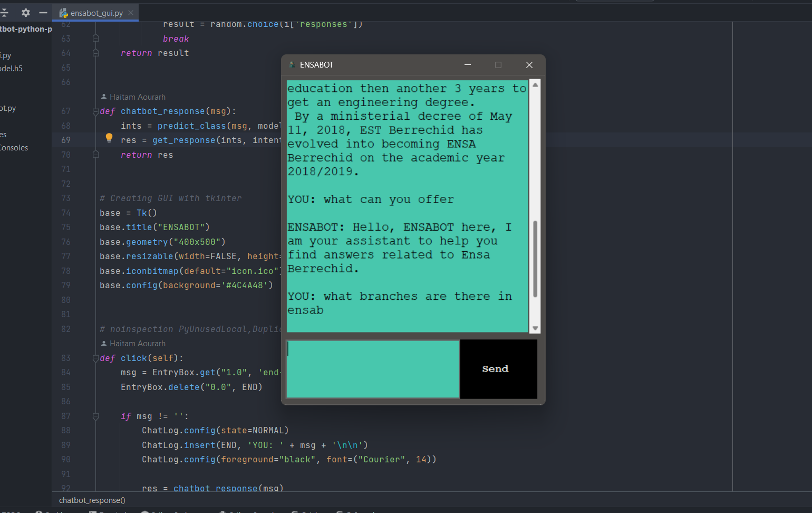Toggle fold marker at line 64 return
The height and width of the screenshot is (513, 812).
(95, 53)
